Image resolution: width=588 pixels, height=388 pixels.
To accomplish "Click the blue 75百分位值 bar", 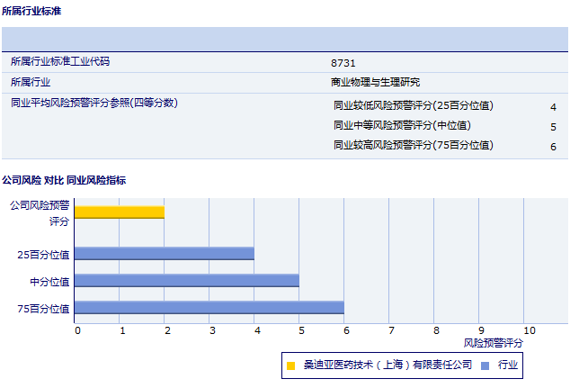I will coord(209,308).
